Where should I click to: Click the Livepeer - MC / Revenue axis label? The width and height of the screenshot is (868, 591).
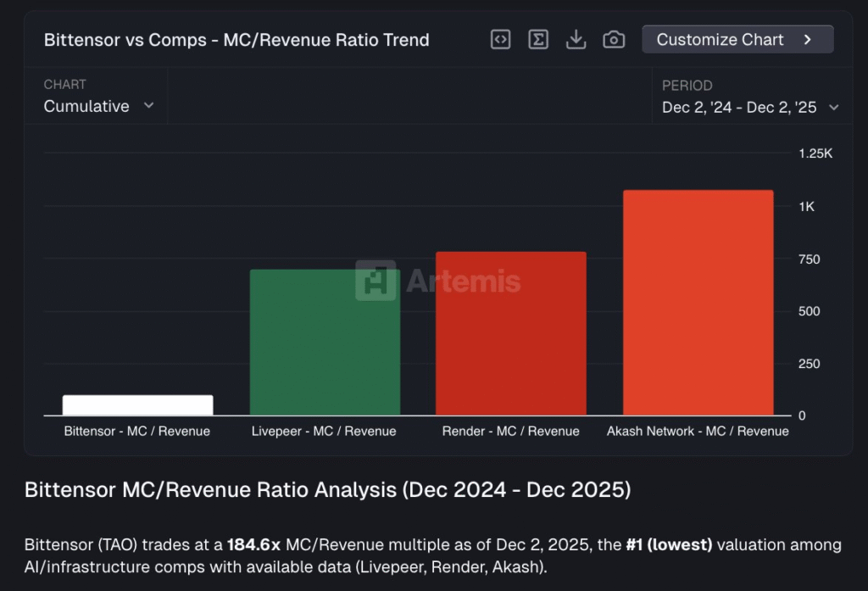[324, 431]
